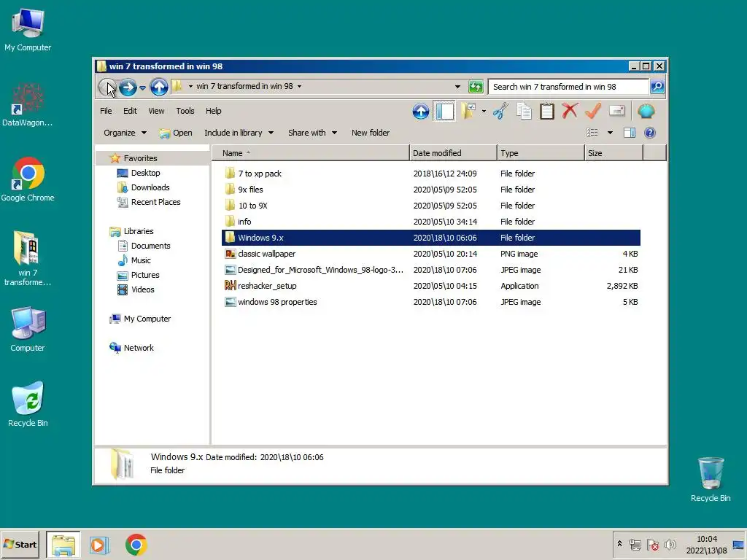Click the scissors Cut icon

tap(500, 112)
